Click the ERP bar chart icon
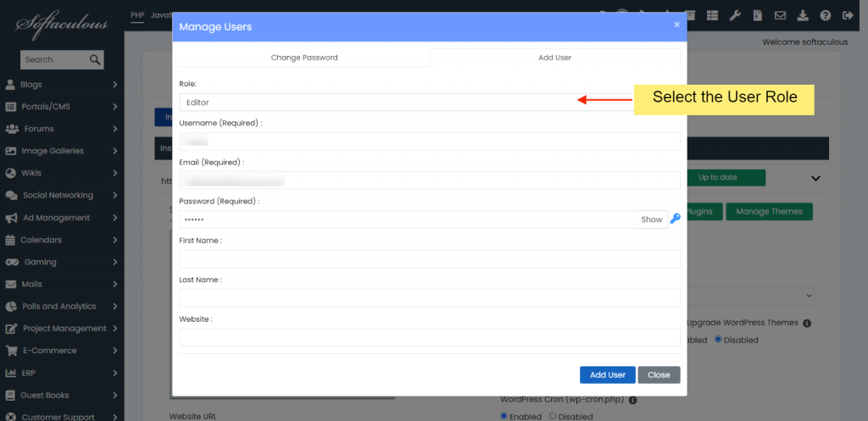 [x=10, y=374]
